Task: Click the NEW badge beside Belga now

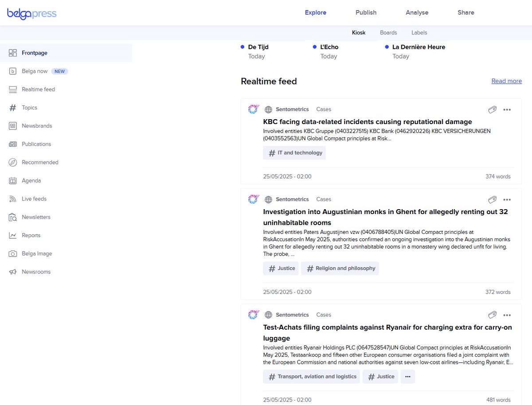Action: [59, 71]
